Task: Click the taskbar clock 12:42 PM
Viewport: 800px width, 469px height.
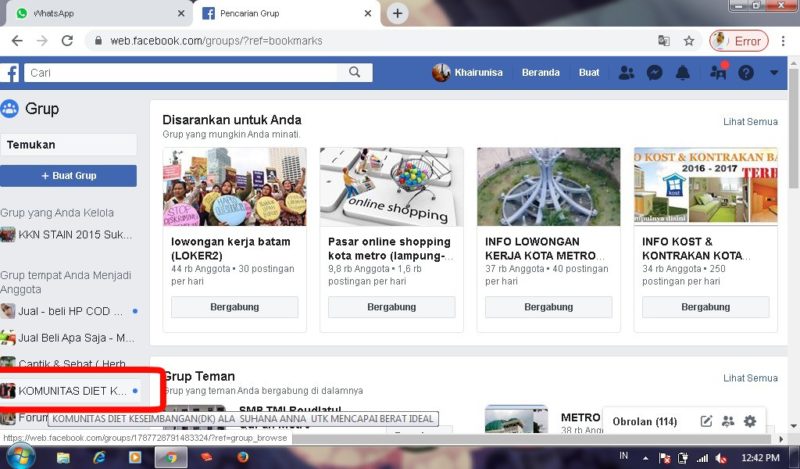Action: (x=760, y=458)
